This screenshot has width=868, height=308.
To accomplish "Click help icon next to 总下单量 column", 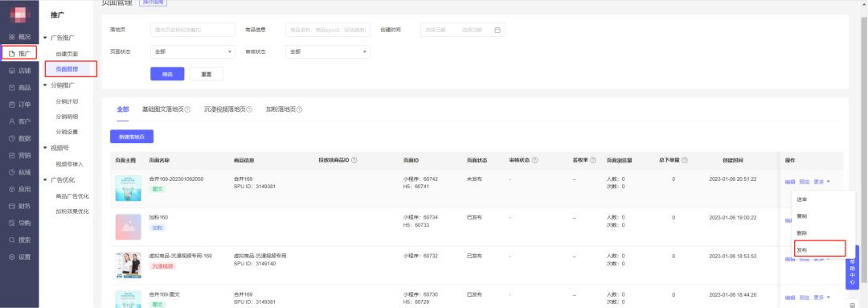I will click(x=685, y=160).
